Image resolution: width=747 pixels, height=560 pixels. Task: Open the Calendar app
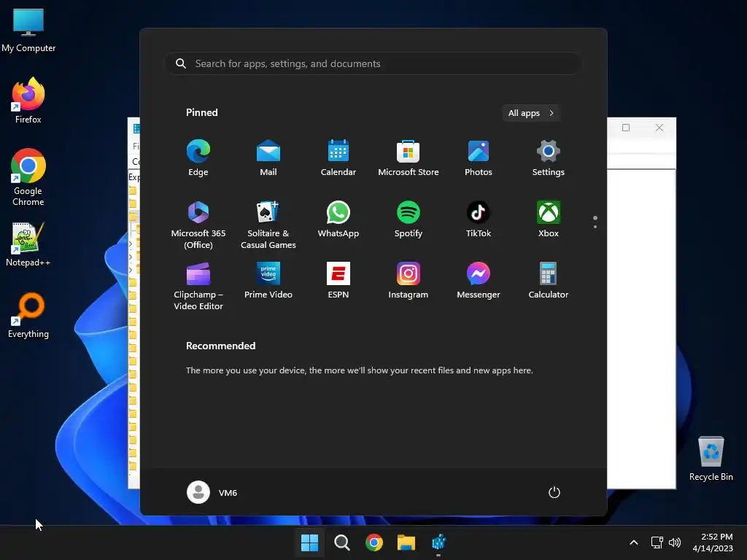coord(338,158)
